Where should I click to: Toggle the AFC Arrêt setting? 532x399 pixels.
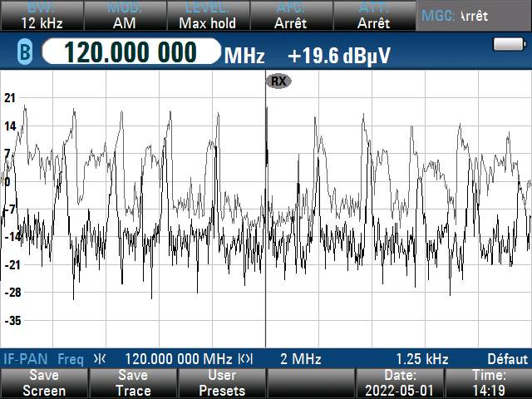coord(290,16)
